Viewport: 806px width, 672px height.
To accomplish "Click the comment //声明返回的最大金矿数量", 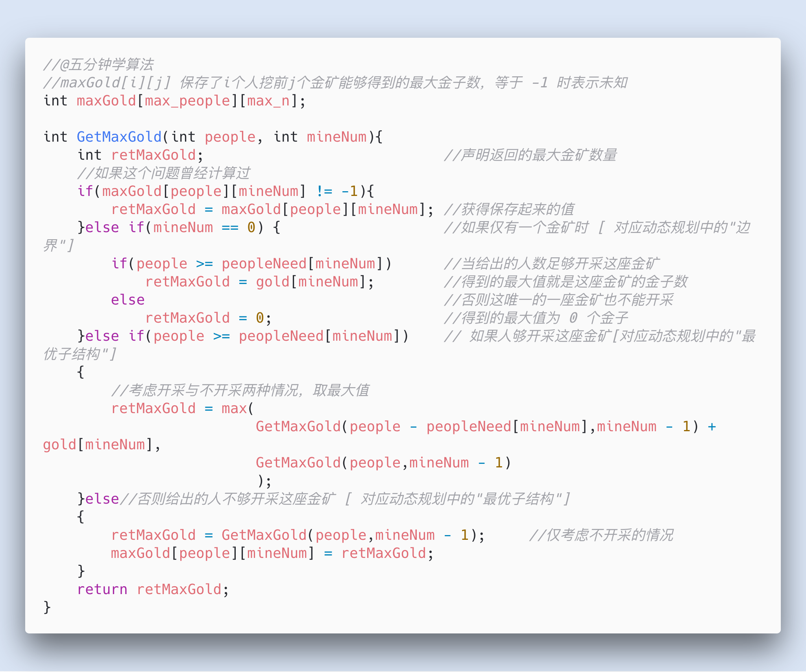I will (530, 155).
